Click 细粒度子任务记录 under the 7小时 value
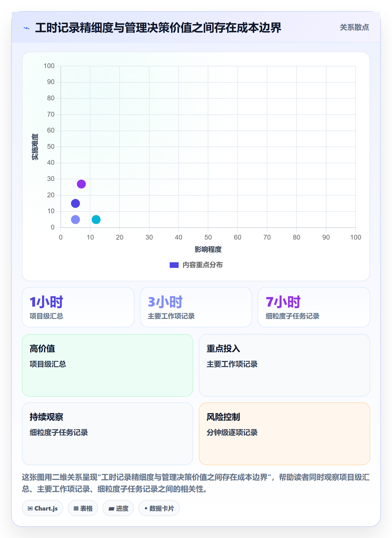 [x=293, y=316]
